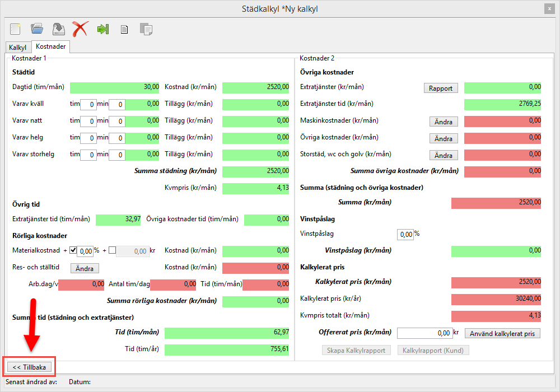The image size is (560, 392).
Task: Click Ändra for Res- och ställtid
Action: (85, 268)
